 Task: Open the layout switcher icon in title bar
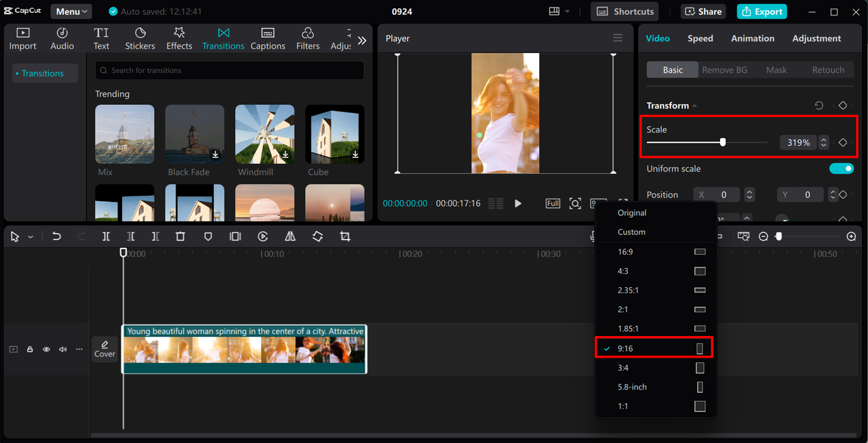coord(554,12)
